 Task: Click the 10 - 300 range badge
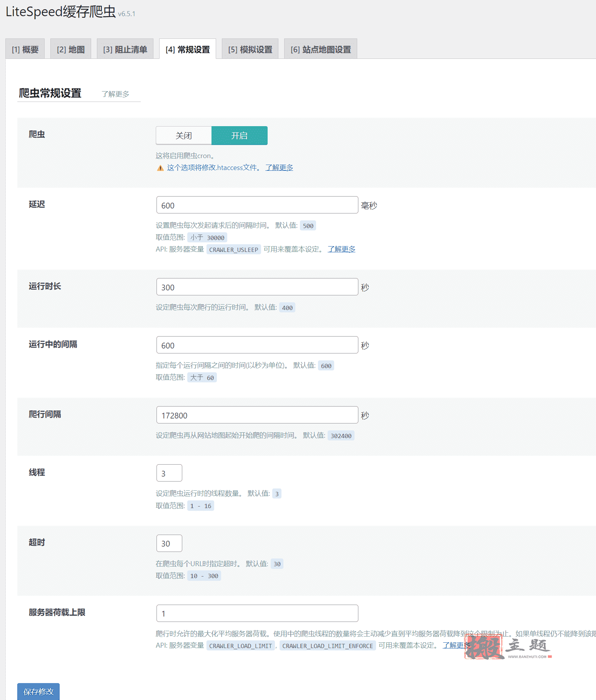pos(204,576)
